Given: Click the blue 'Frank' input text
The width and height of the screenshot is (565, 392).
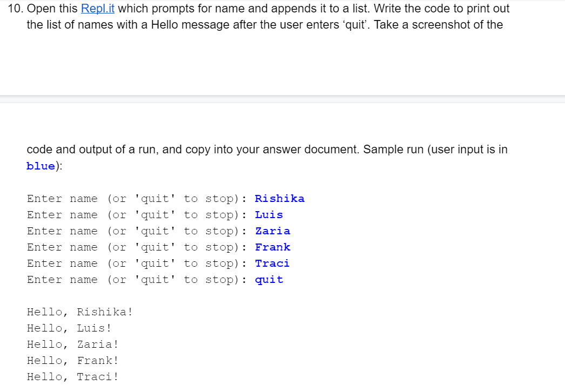Looking at the screenshot, I should [x=273, y=247].
